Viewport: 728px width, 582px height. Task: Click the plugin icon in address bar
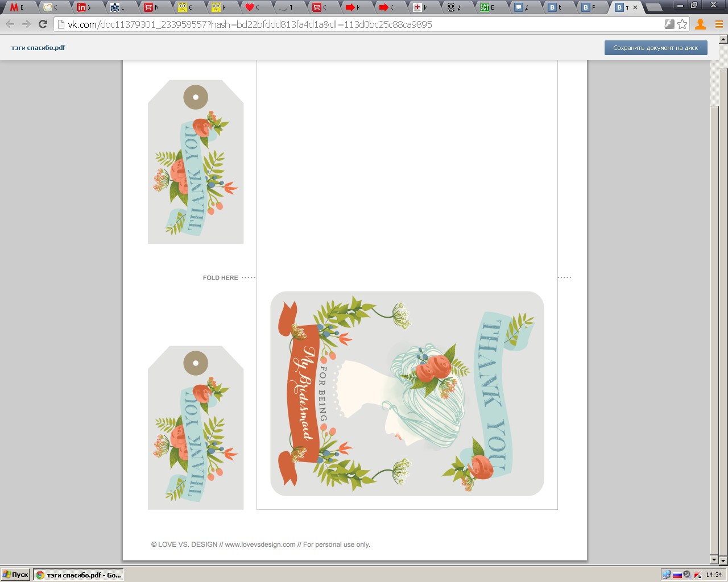point(669,24)
